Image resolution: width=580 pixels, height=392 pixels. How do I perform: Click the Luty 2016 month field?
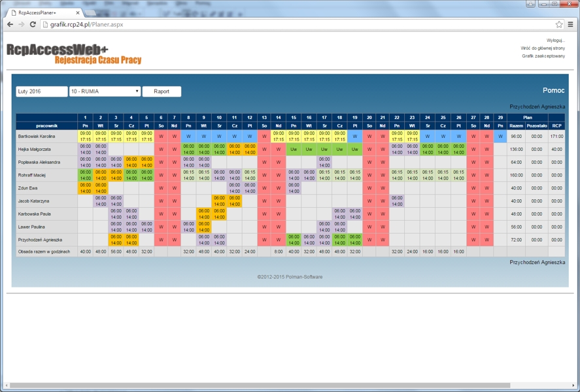(41, 91)
